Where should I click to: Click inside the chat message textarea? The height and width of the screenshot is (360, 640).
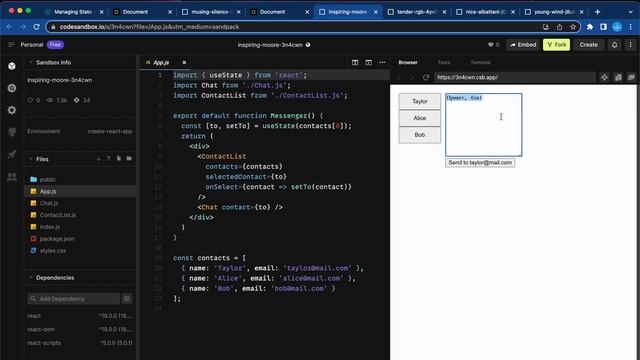[483, 125]
